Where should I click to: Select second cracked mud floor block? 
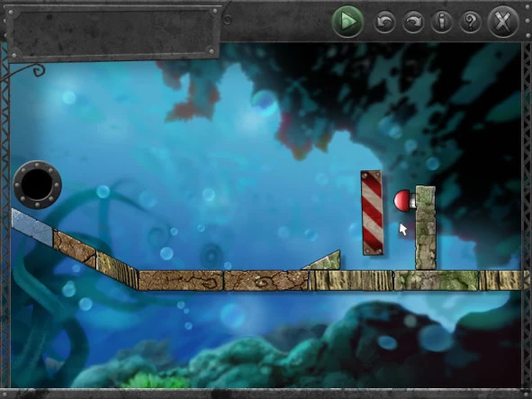[x=266, y=280]
